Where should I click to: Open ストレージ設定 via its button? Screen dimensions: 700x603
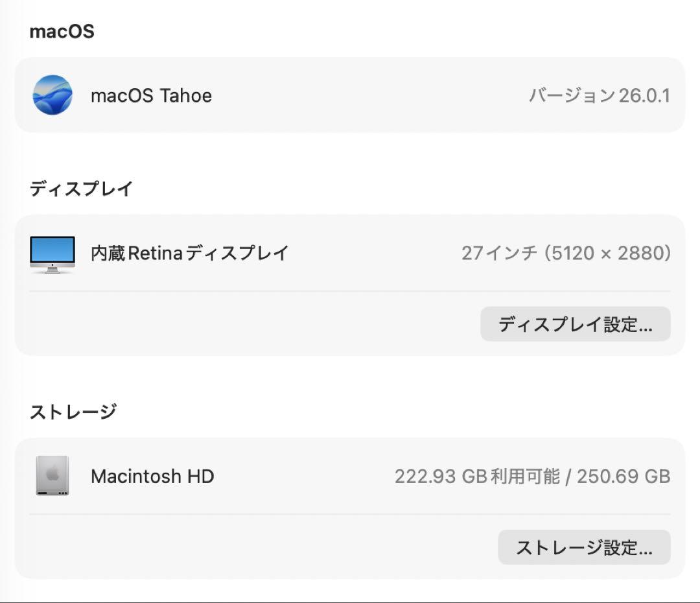coord(584,547)
